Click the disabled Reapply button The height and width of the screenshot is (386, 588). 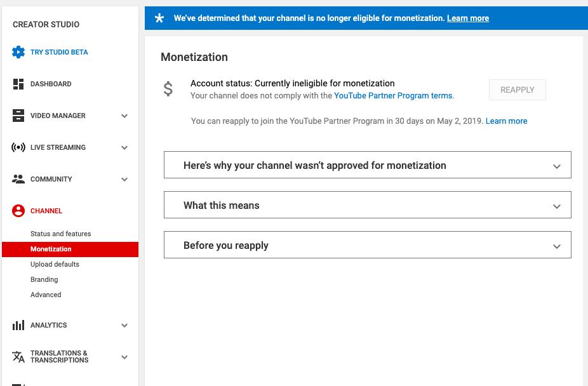[x=517, y=90]
